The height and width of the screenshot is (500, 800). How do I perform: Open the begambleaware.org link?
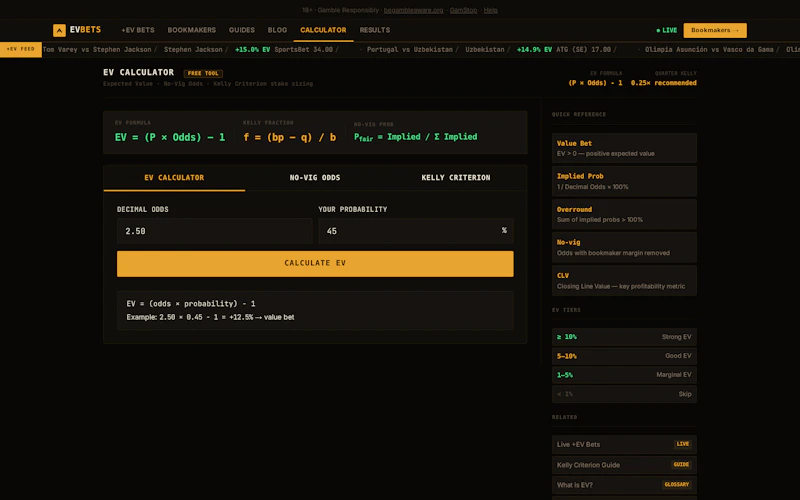[413, 10]
